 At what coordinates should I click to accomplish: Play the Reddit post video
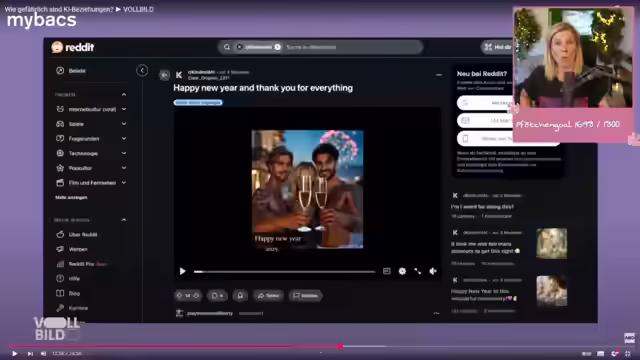pyautogui.click(x=182, y=271)
